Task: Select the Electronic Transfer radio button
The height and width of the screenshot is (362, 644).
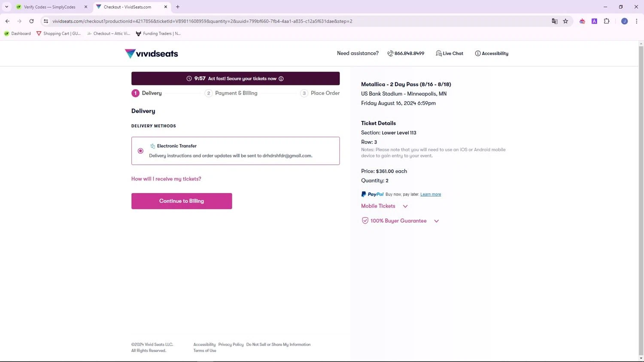Action: coord(140,151)
